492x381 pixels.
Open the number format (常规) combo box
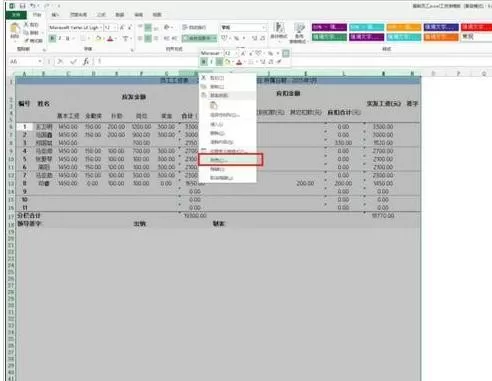click(x=243, y=27)
